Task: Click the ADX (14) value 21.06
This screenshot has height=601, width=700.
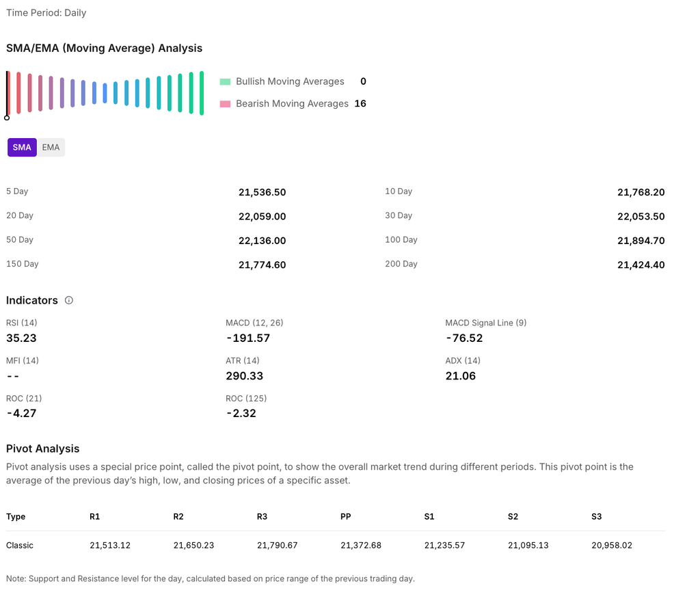Action: [461, 376]
